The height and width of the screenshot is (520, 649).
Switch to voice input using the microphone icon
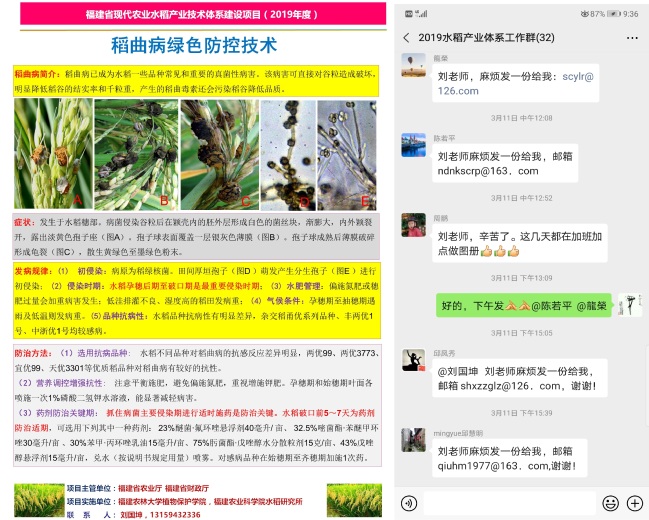pos(408,503)
